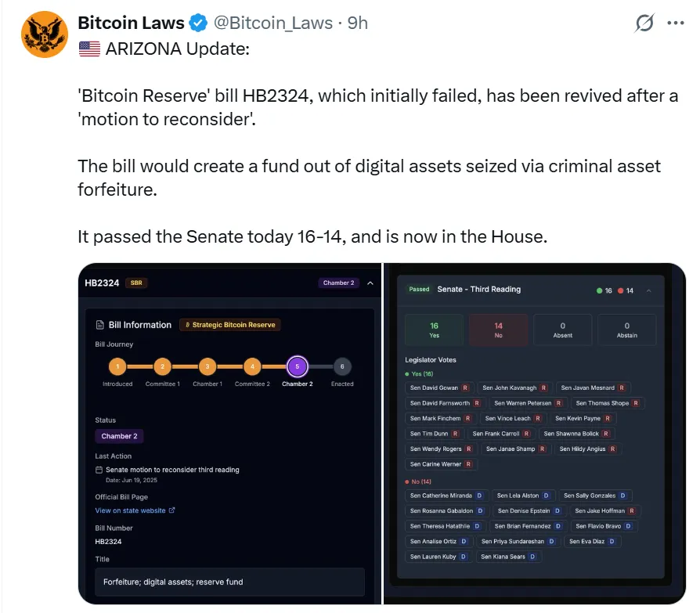This screenshot has height=613, width=700.
Task: Click the 16 Yes vote count box
Action: click(x=434, y=330)
